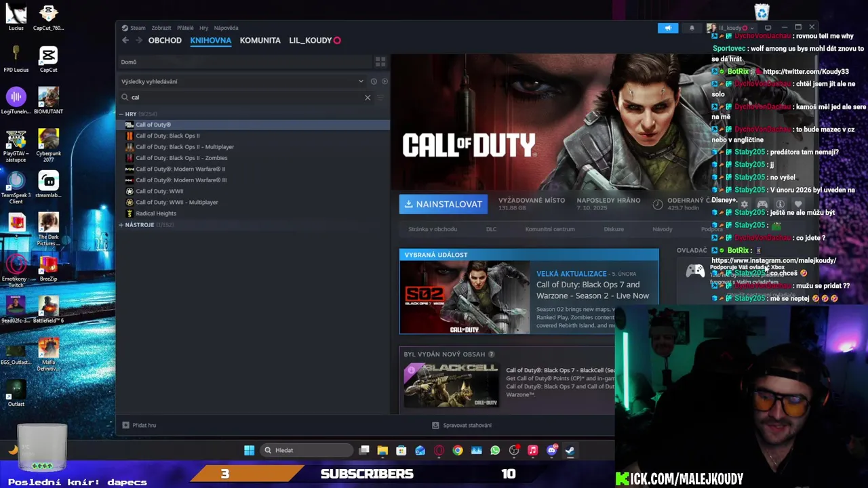This screenshot has height=488, width=868.
Task: Select Call of Duty: WWII
Action: (252, 191)
